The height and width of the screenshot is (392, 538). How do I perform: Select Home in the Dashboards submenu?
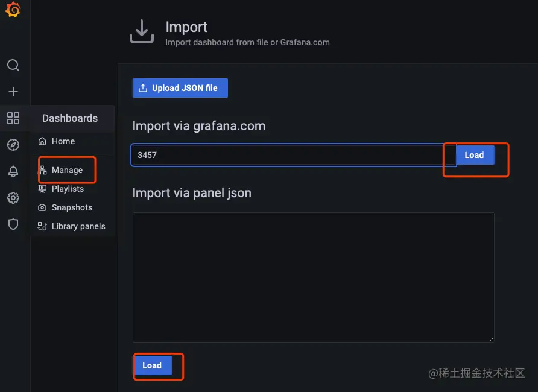click(x=62, y=141)
